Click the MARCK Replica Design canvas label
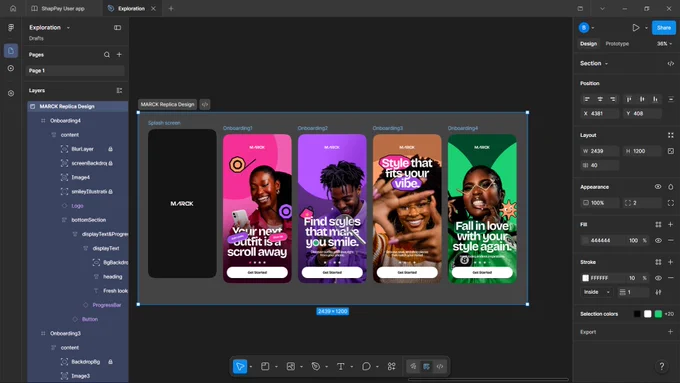Screen dimensions: 680x383 point(167,105)
